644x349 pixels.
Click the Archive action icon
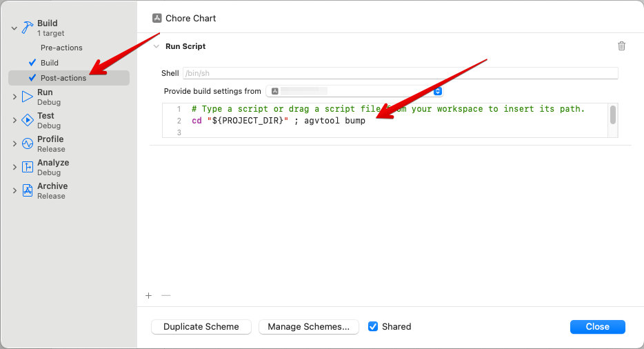click(x=28, y=190)
